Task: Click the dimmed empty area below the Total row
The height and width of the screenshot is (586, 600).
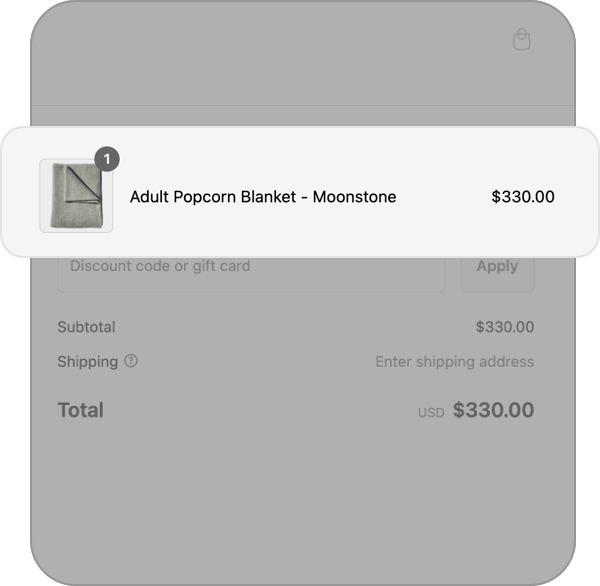Action: [x=300, y=500]
